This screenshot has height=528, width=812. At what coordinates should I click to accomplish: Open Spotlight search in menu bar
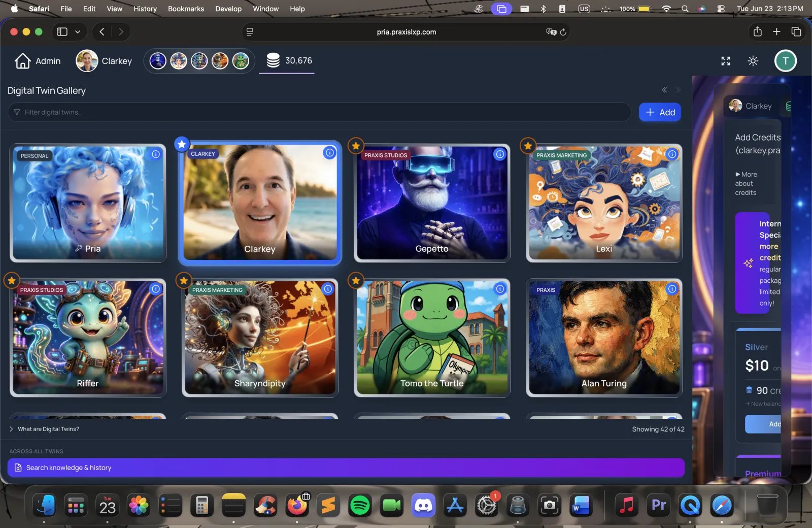[x=685, y=9]
